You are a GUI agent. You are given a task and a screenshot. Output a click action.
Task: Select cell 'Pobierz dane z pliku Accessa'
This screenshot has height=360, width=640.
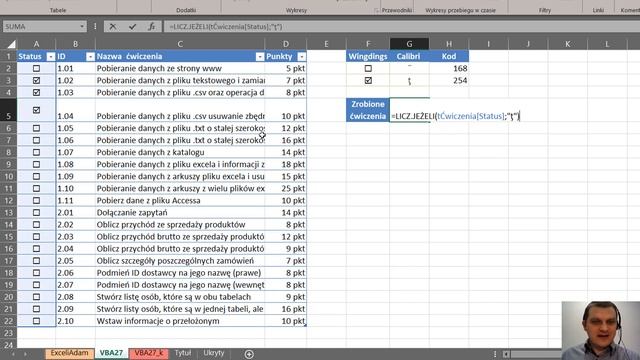pyautogui.click(x=180, y=200)
